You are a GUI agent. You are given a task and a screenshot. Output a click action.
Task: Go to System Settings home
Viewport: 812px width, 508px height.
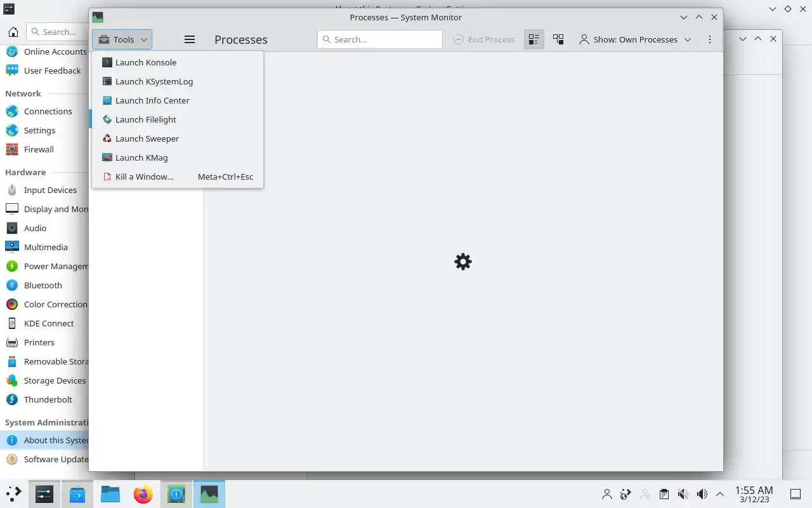pyautogui.click(x=13, y=32)
